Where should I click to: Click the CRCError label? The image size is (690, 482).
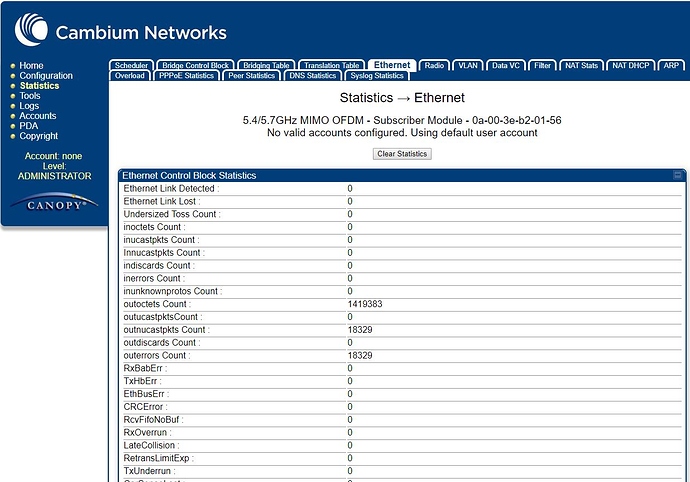click(x=145, y=407)
